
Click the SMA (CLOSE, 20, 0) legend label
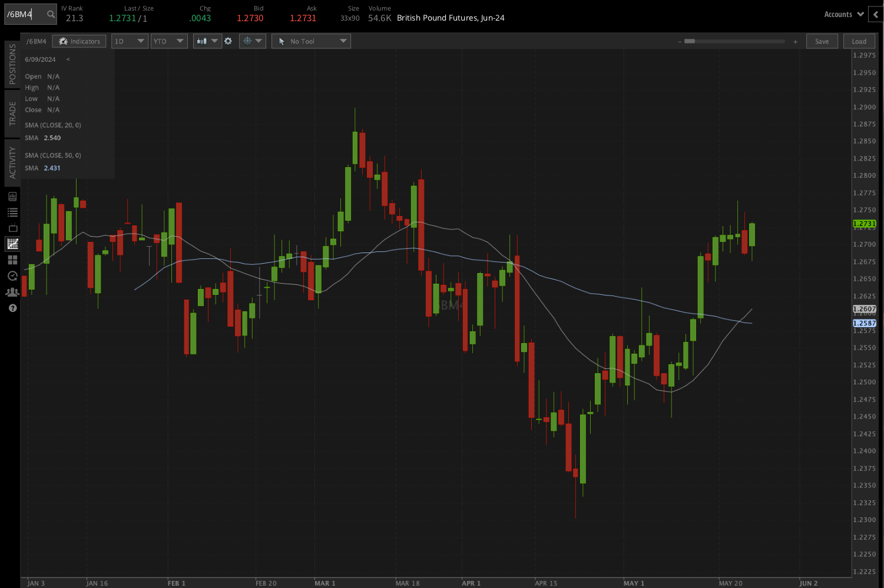53,125
